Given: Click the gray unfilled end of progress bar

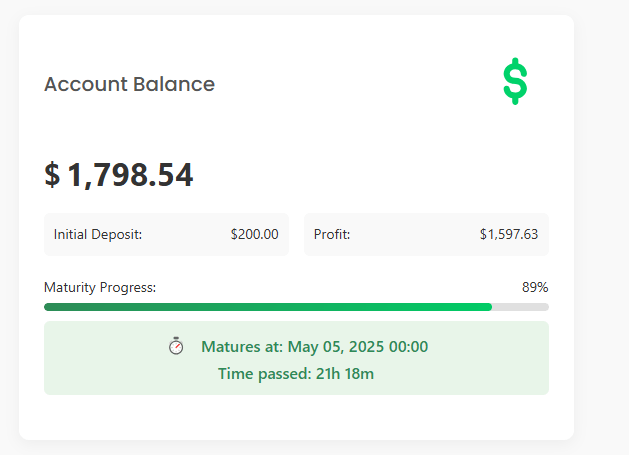Looking at the screenshot, I should [x=521, y=307].
